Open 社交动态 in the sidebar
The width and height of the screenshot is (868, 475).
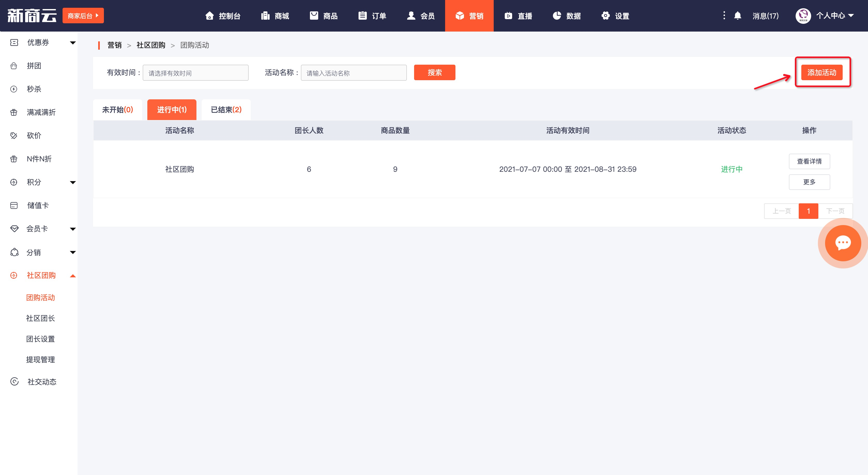tap(42, 382)
